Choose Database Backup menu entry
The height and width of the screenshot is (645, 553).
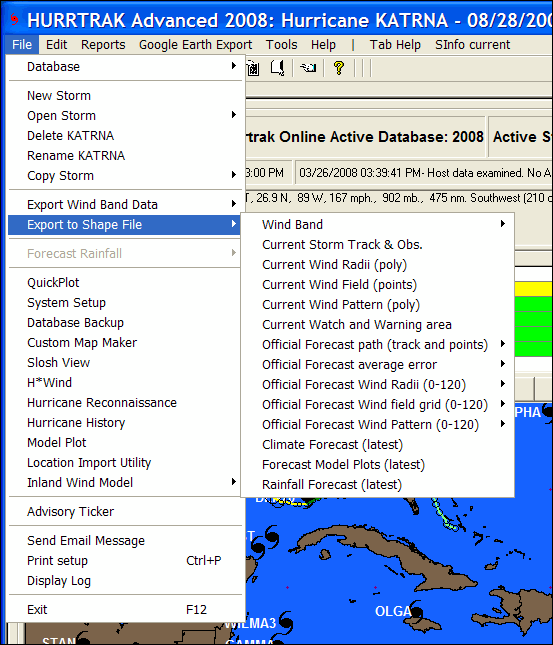[124, 322]
